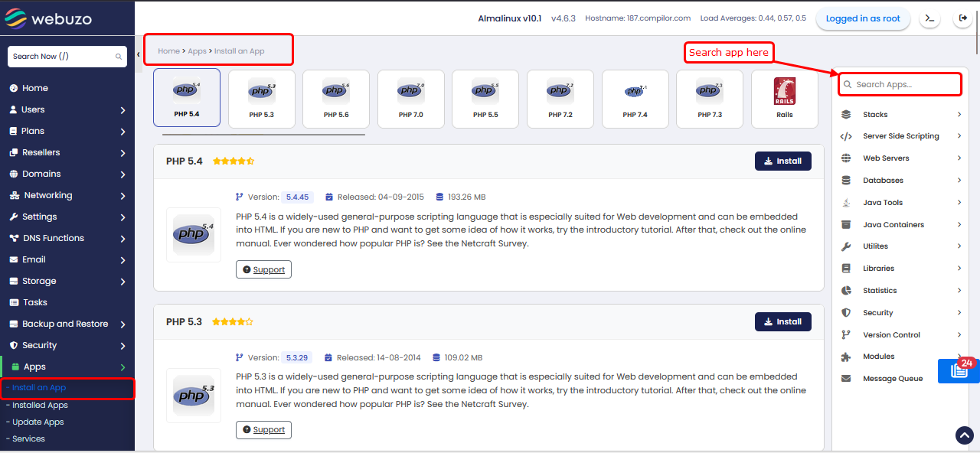Select the Rails app tile

click(784, 98)
